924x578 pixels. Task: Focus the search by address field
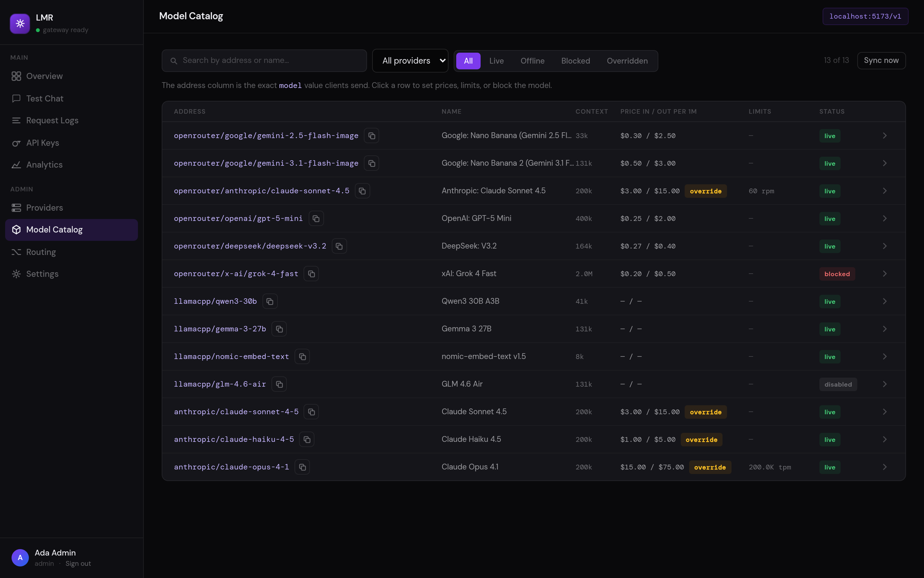[264, 60]
